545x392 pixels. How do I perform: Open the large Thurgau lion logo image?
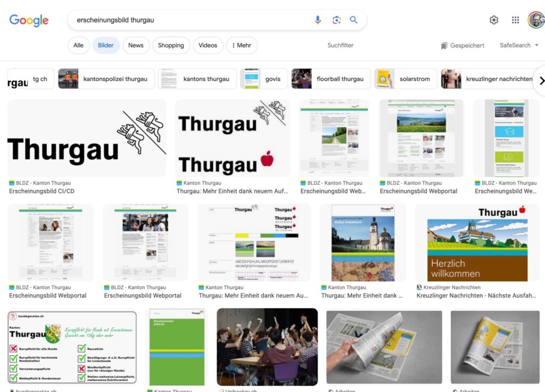click(87, 138)
